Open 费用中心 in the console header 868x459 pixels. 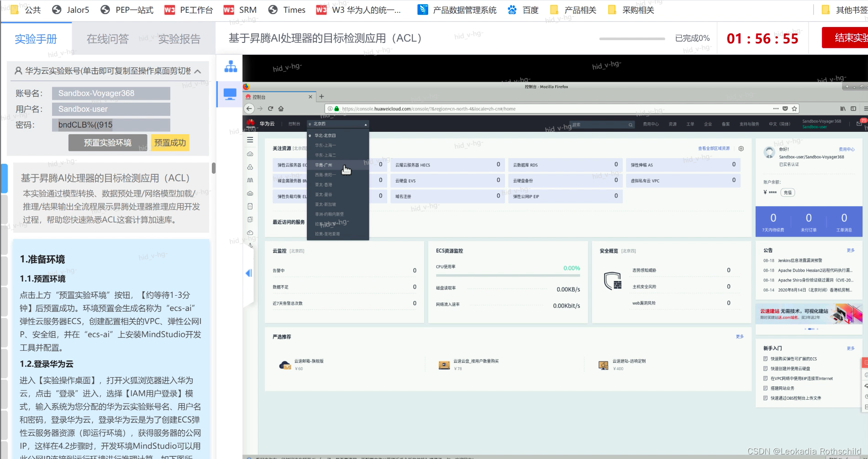(x=651, y=124)
